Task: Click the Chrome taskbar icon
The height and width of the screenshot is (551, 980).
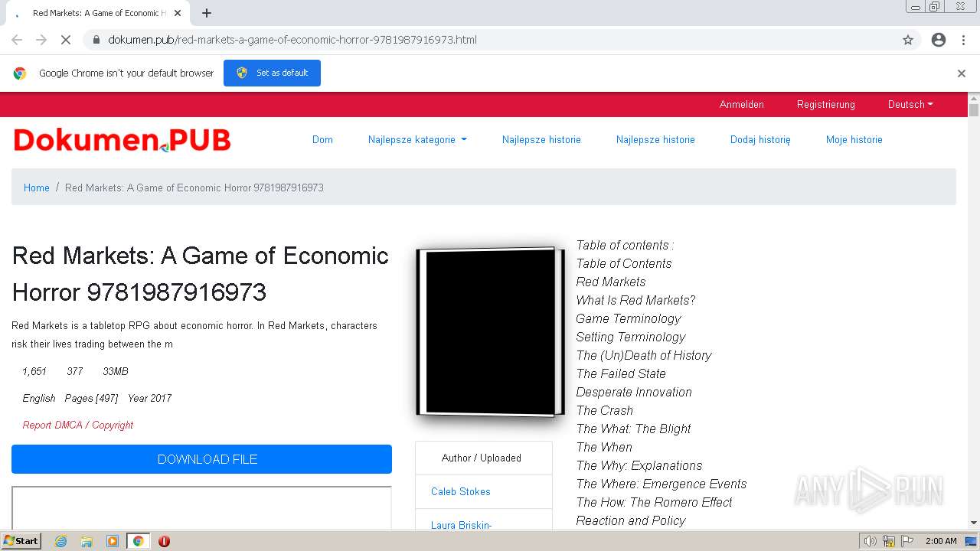Action: [138, 541]
